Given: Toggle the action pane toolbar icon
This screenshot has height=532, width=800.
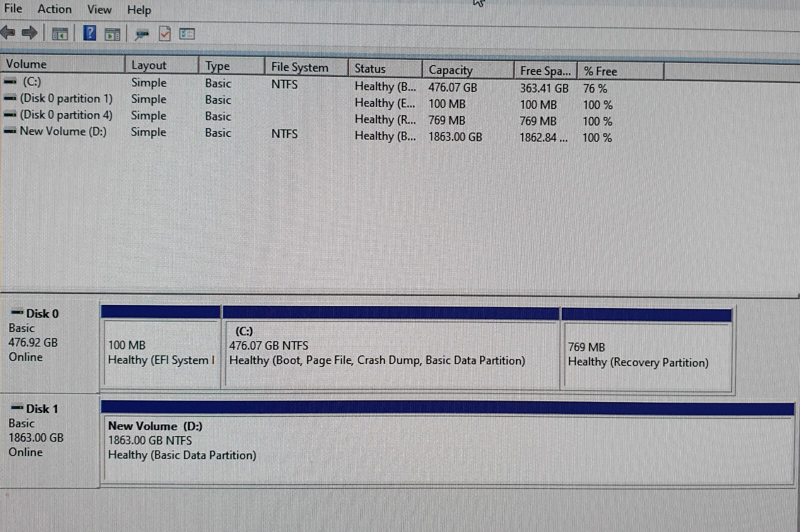Looking at the screenshot, I should coord(112,34).
